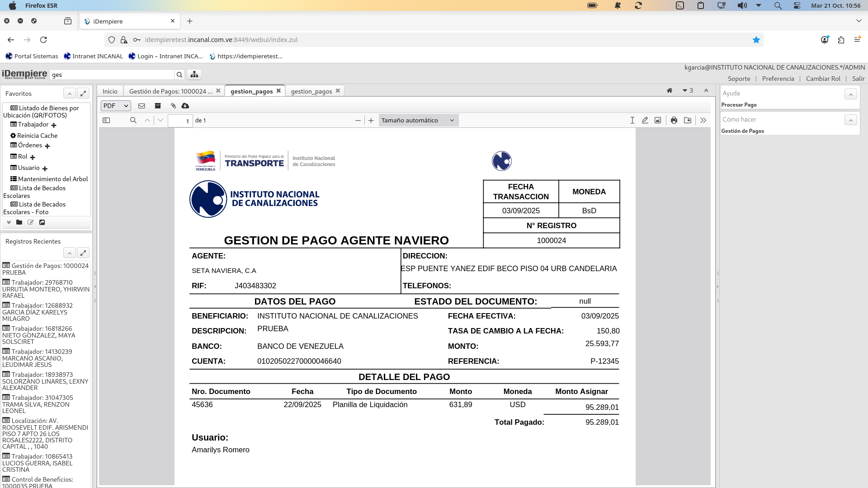Open find-in-document search in PDF viewer
The image size is (868, 488).
coord(133,120)
